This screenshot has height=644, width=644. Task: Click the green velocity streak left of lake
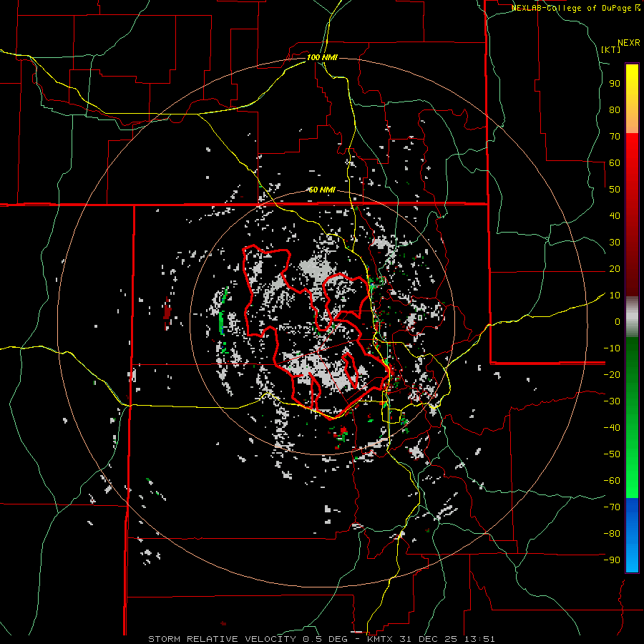(x=220, y=322)
